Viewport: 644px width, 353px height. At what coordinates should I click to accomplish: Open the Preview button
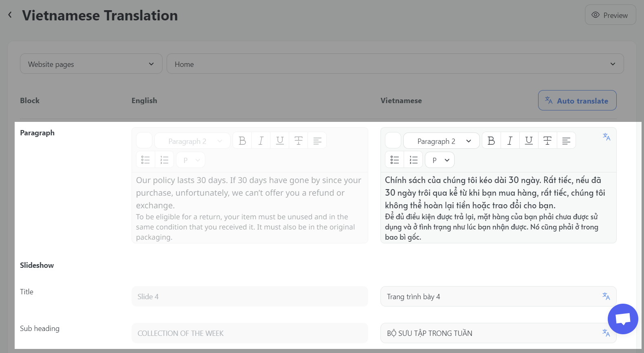click(x=610, y=15)
